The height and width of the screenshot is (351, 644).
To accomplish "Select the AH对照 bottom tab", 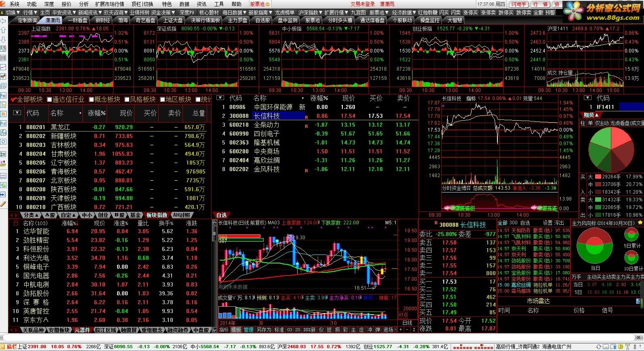I will pyautogui.click(x=182, y=215).
